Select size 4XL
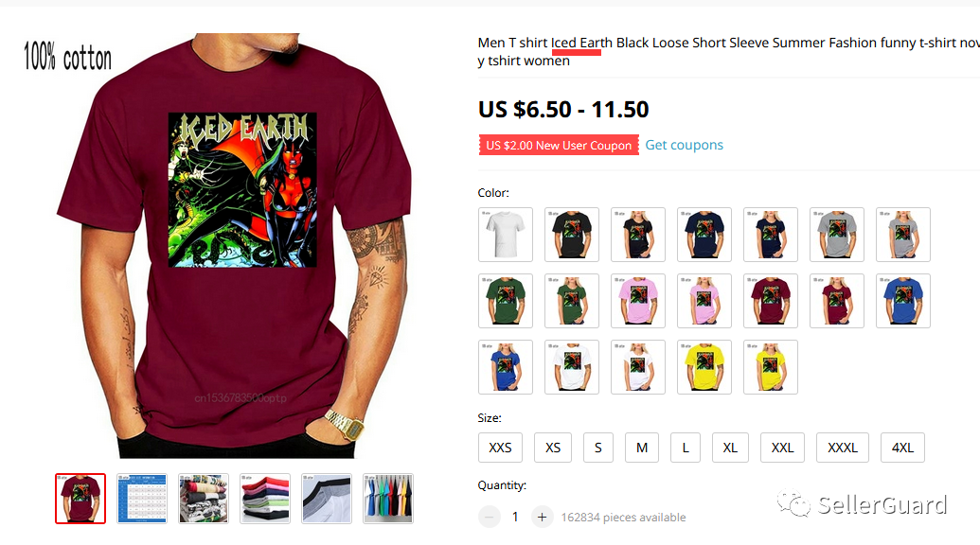The height and width of the screenshot is (545, 980). pyautogui.click(x=901, y=448)
